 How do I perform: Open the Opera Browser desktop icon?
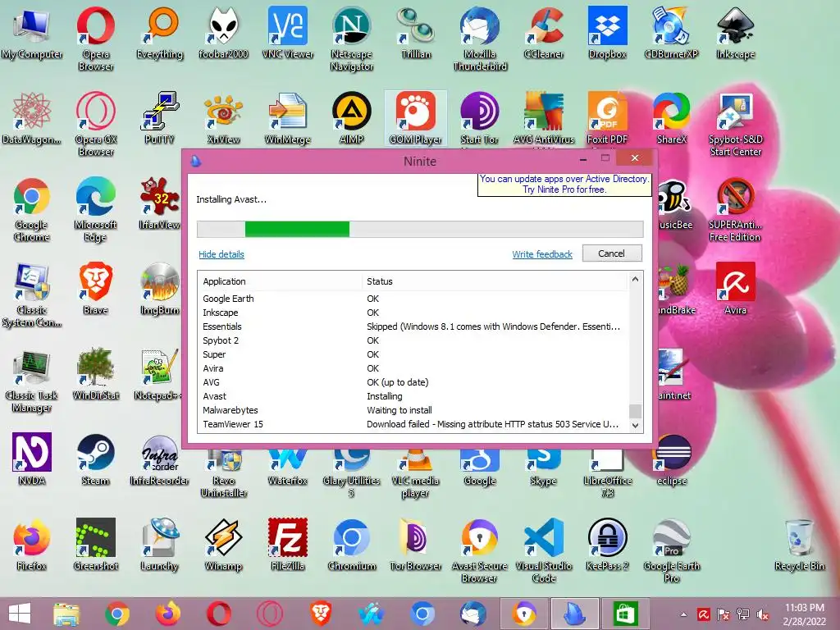(95, 39)
